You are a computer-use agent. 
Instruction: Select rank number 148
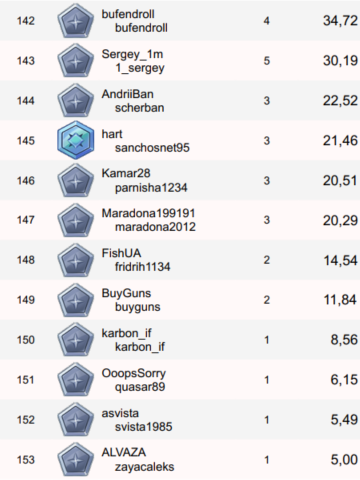[26, 260]
